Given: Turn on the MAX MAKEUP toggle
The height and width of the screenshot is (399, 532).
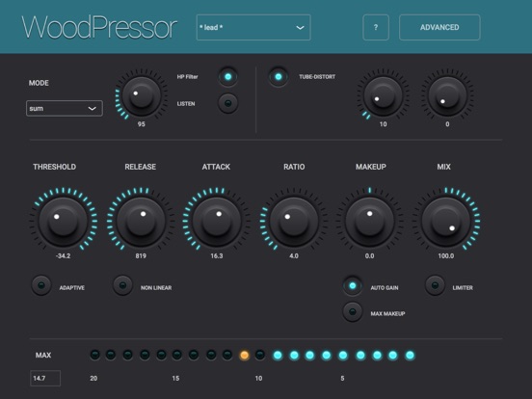Looking at the screenshot, I should tap(353, 312).
